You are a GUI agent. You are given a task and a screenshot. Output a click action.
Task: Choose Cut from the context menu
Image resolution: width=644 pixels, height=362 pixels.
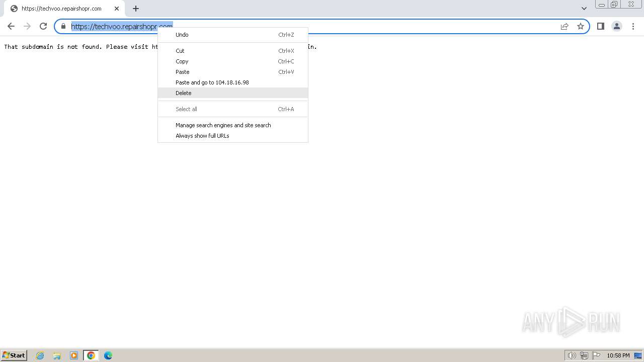[233, 51]
